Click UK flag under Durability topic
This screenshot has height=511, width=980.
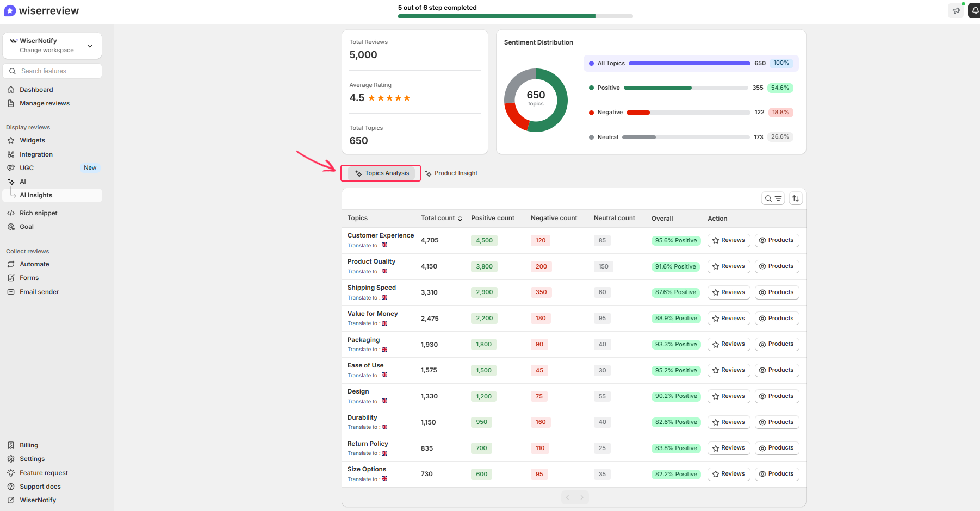(x=384, y=427)
